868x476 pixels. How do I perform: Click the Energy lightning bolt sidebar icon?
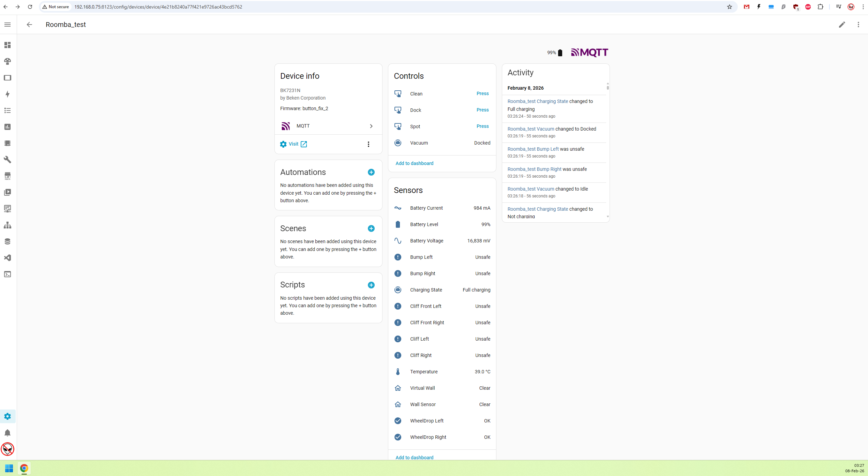(x=8, y=94)
